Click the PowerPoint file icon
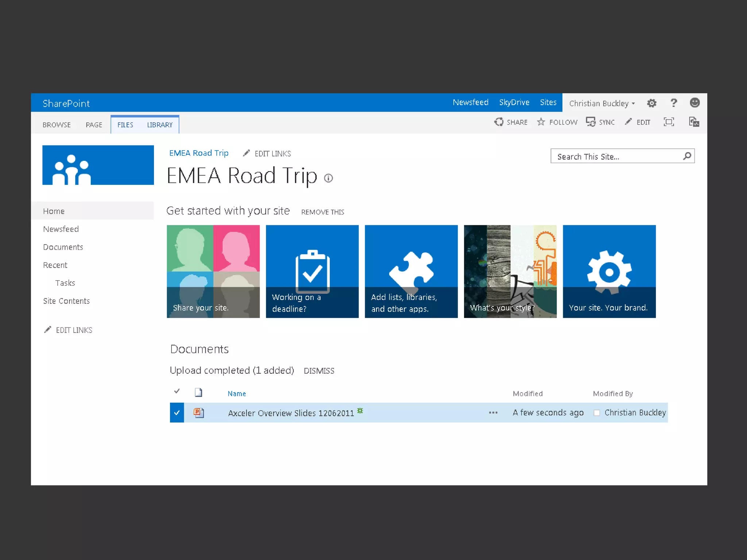This screenshot has height=560, width=747. (199, 413)
